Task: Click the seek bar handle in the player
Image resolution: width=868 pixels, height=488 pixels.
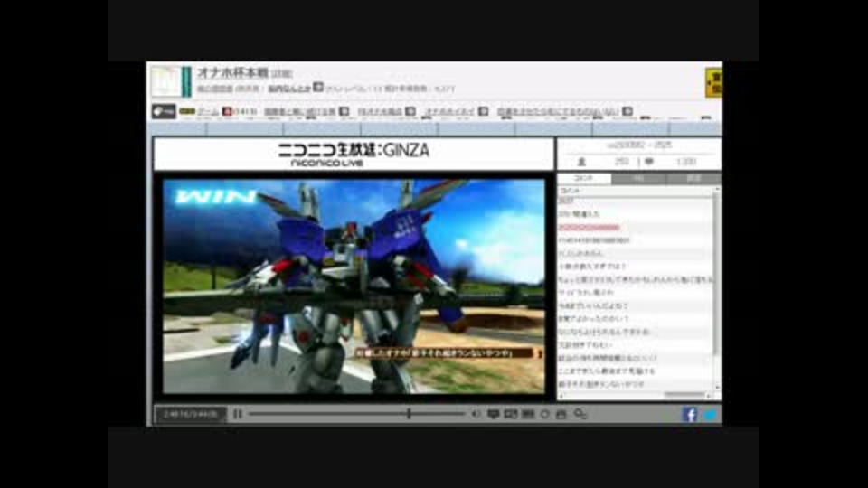Action: coord(409,413)
